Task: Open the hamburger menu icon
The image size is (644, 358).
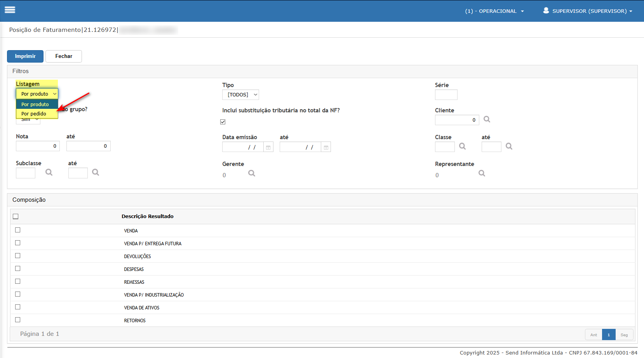Action: coord(10,10)
